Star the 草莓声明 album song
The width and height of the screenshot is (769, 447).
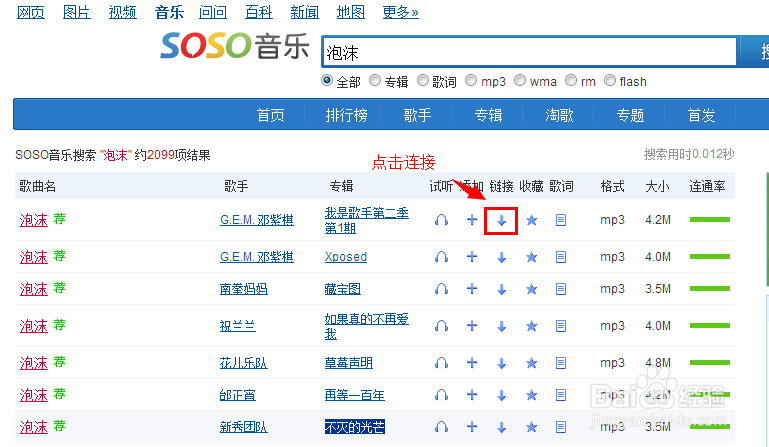(x=532, y=363)
